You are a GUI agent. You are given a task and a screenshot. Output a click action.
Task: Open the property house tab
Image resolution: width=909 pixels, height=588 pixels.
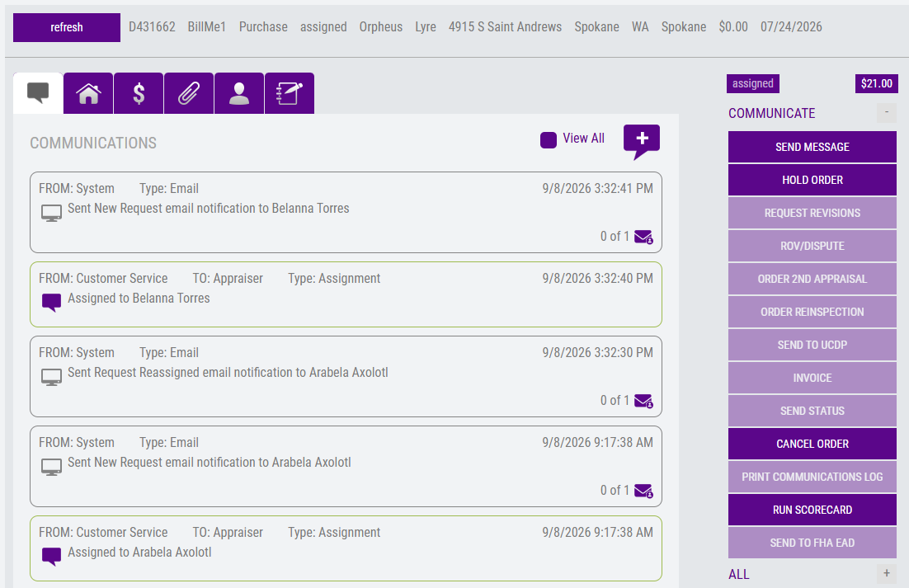(88, 93)
